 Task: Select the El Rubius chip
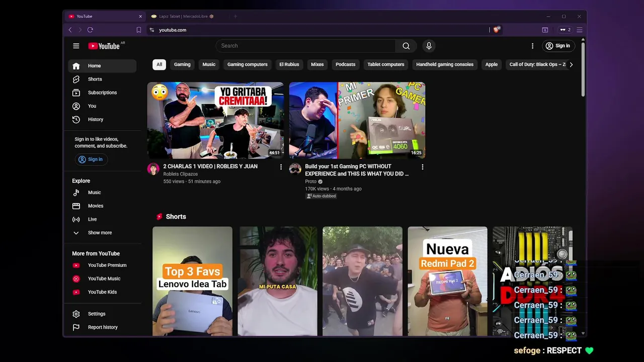coord(289,64)
